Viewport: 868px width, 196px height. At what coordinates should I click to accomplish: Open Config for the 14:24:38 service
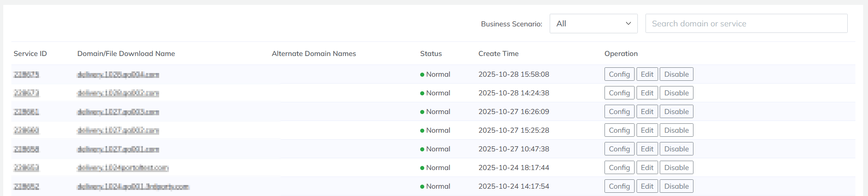click(619, 93)
